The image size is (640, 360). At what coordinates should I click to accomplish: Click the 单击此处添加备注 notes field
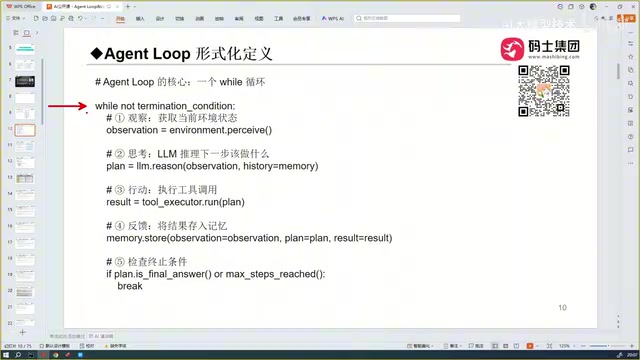tap(67, 336)
